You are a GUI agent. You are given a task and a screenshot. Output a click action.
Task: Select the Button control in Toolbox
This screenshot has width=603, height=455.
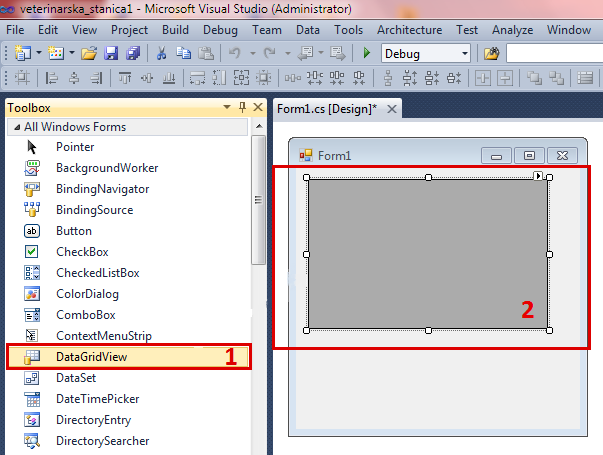click(74, 231)
